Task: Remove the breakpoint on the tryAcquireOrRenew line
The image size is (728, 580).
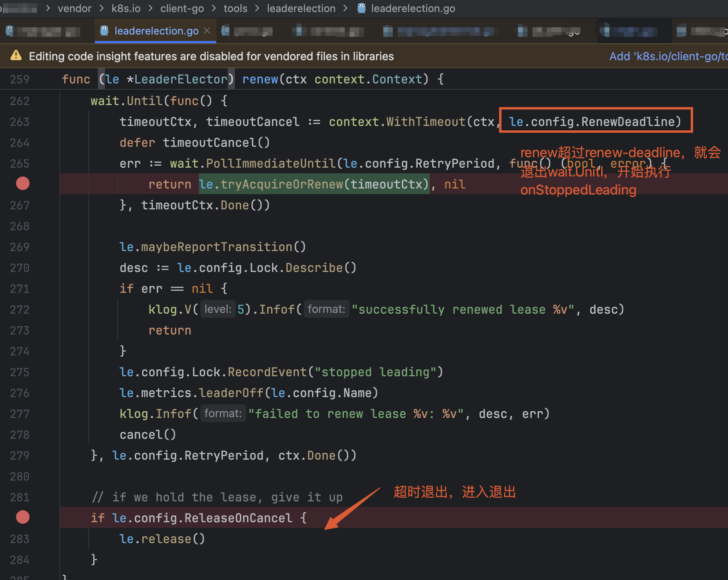Action: pyautogui.click(x=23, y=184)
